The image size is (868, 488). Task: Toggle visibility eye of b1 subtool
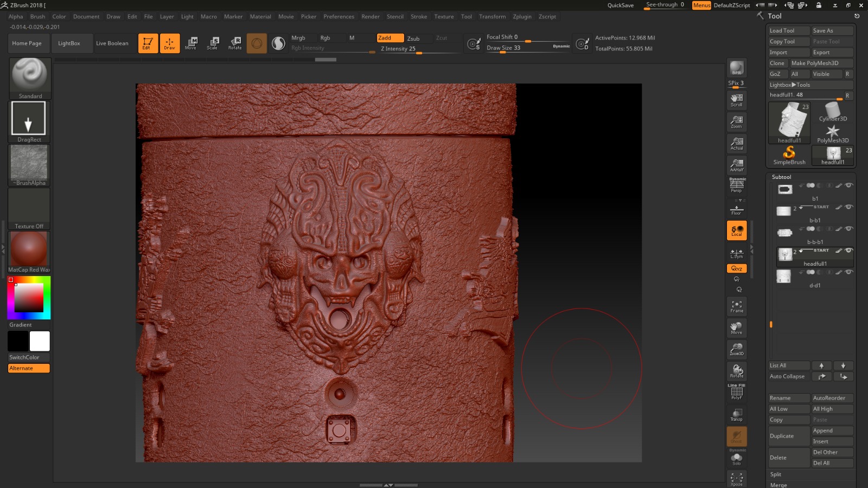[849, 185]
